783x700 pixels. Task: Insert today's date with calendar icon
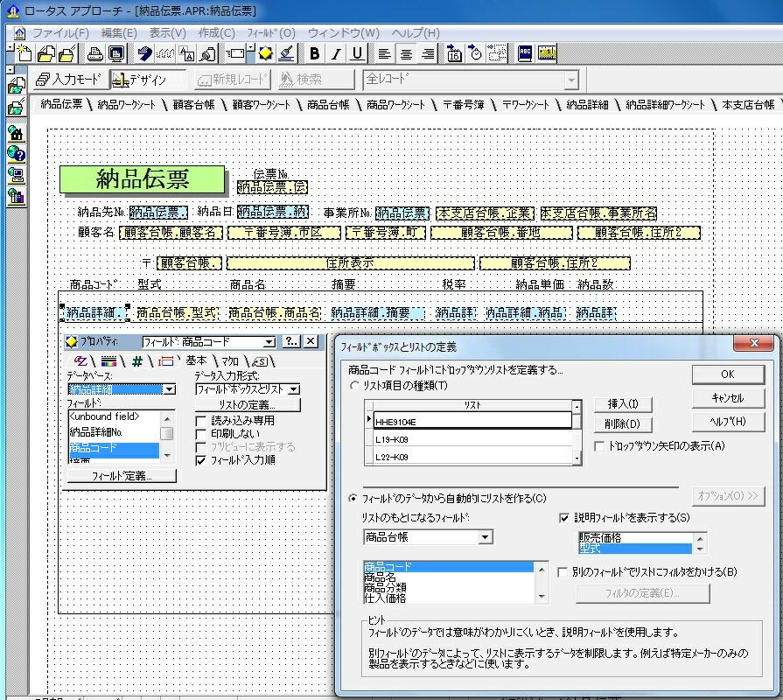pyautogui.click(x=454, y=53)
